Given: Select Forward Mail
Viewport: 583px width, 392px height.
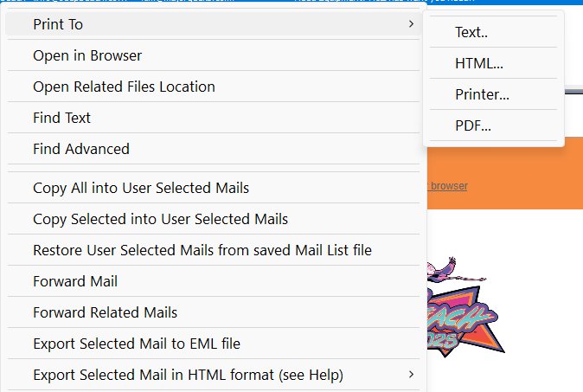Looking at the screenshot, I should coord(75,281).
